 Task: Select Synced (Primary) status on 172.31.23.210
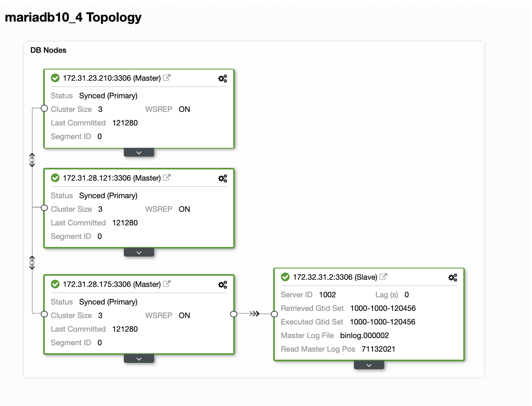[108, 96]
